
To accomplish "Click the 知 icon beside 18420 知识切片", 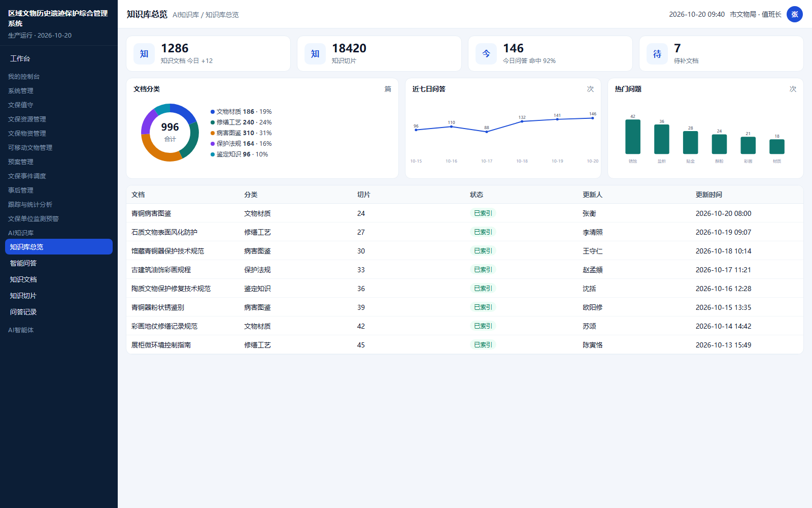I will tap(315, 54).
